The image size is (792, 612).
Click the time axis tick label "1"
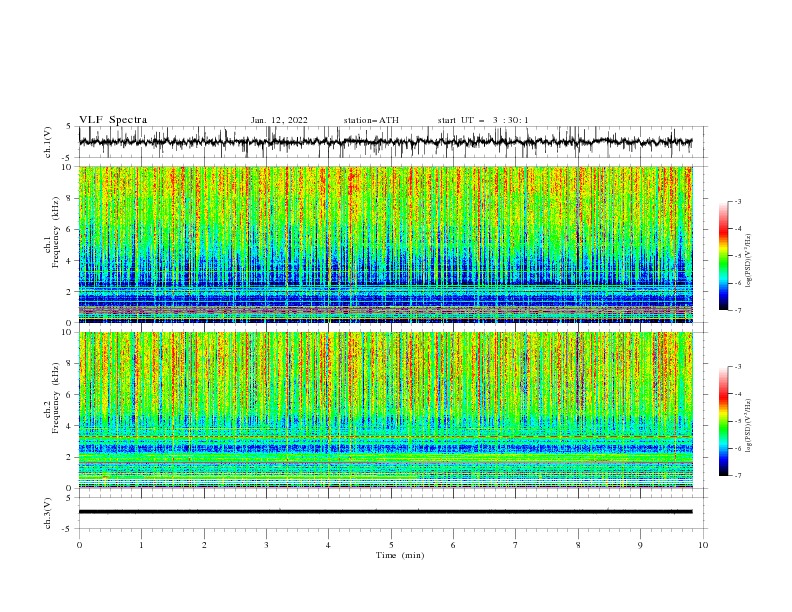pos(141,545)
